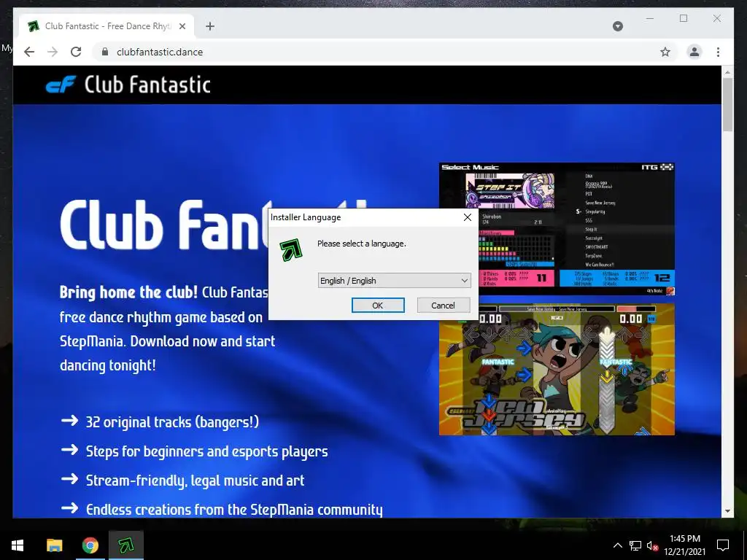
Task: Click 'Bring home the club!' bold text
Action: coord(128,292)
